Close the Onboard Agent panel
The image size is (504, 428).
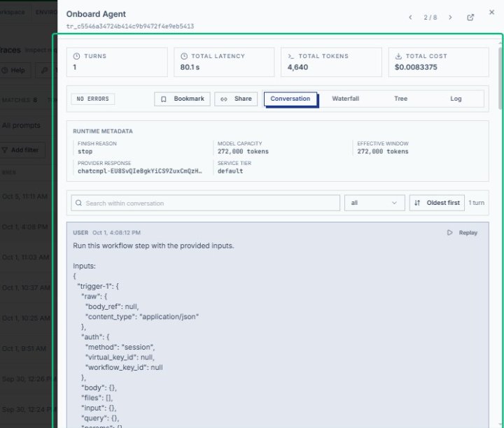tap(491, 12)
